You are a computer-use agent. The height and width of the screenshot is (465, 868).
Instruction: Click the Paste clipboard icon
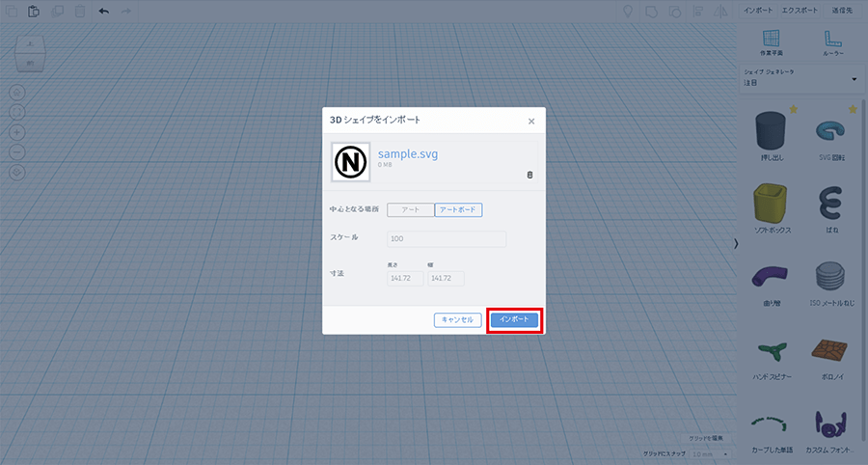(x=34, y=11)
